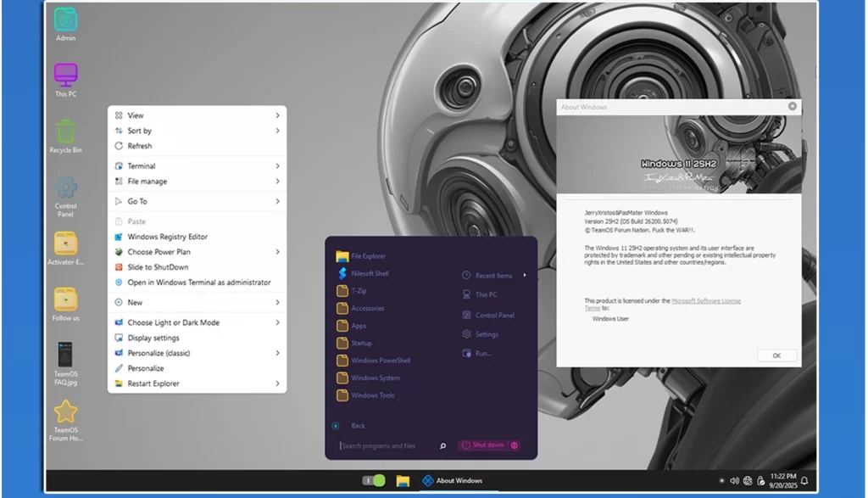Click Refresh in the context menu
Viewport: 868px width, 498px height.
click(x=140, y=146)
